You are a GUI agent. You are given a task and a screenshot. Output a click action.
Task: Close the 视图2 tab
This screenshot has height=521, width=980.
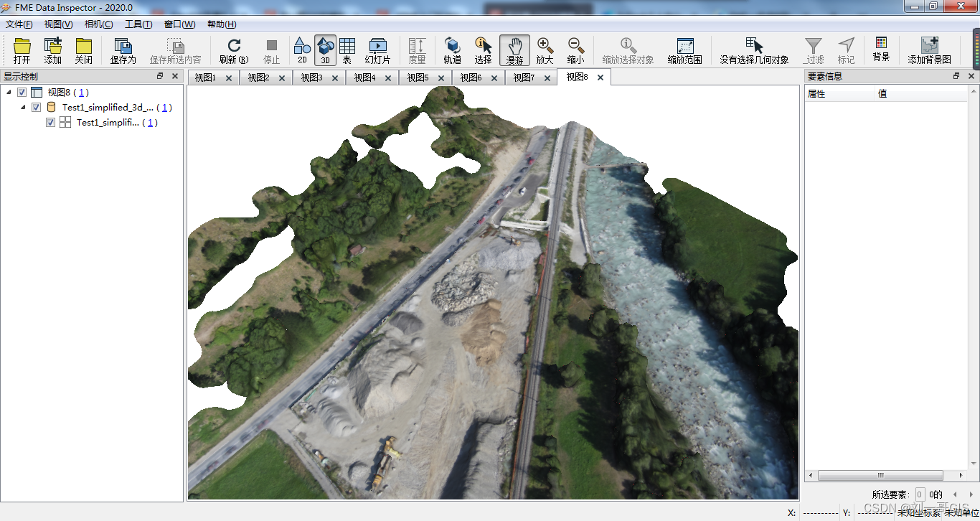282,78
